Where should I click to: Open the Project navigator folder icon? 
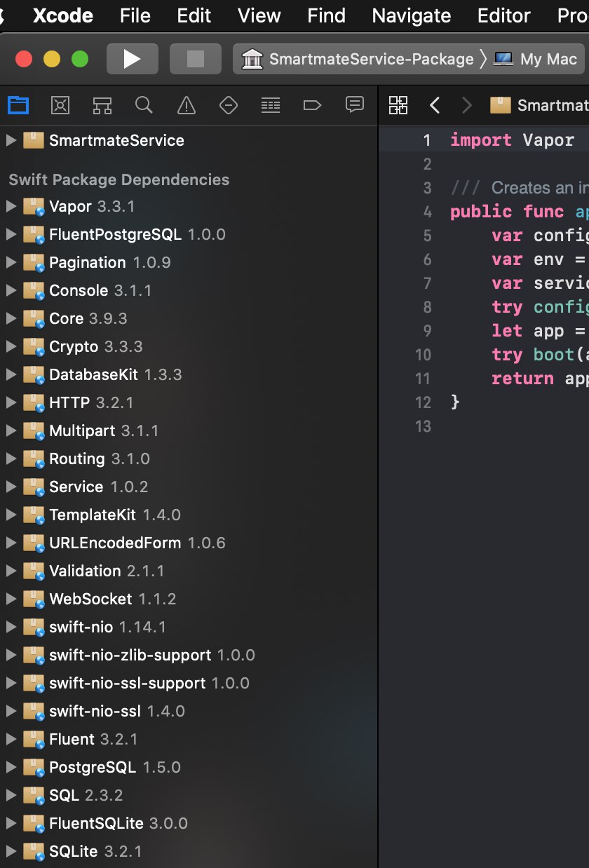point(18,105)
